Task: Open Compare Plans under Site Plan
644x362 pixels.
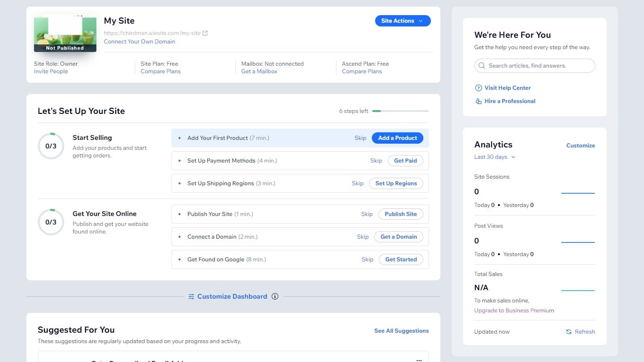Action: 161,71
